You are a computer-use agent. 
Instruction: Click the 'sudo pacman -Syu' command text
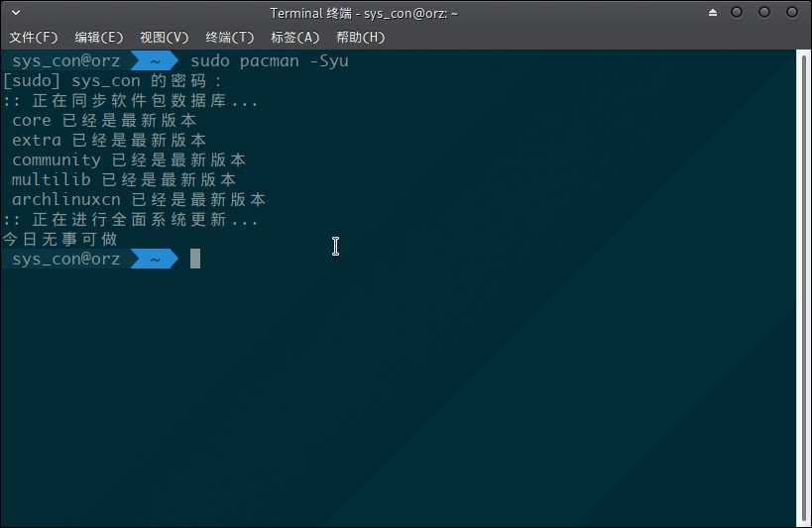click(x=270, y=61)
